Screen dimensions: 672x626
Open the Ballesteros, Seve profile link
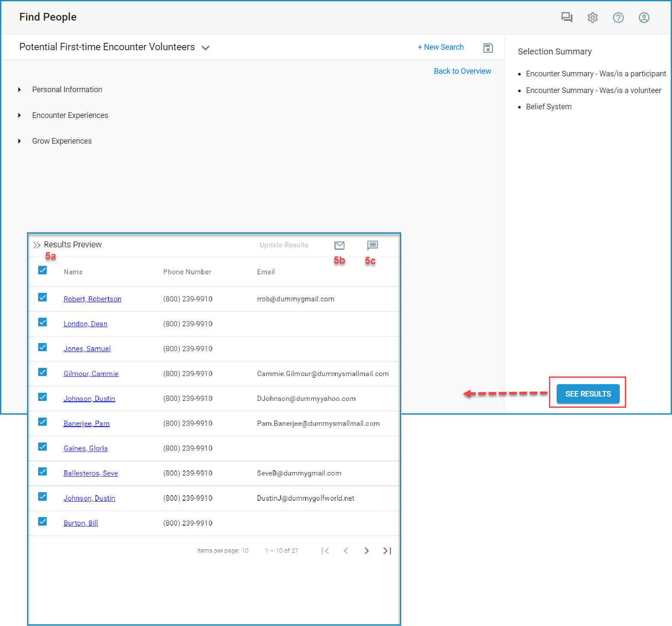tap(91, 473)
